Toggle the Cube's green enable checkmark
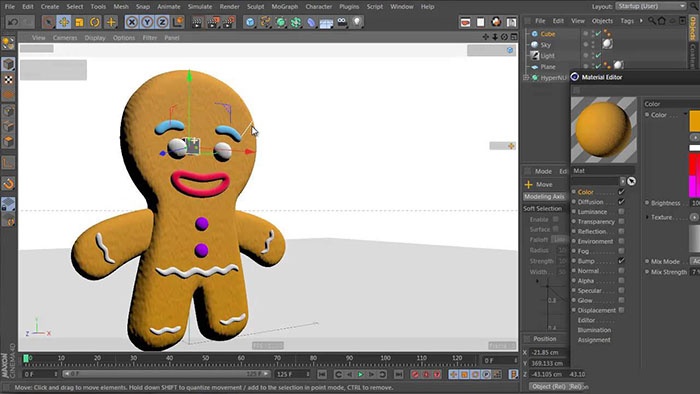 click(598, 33)
